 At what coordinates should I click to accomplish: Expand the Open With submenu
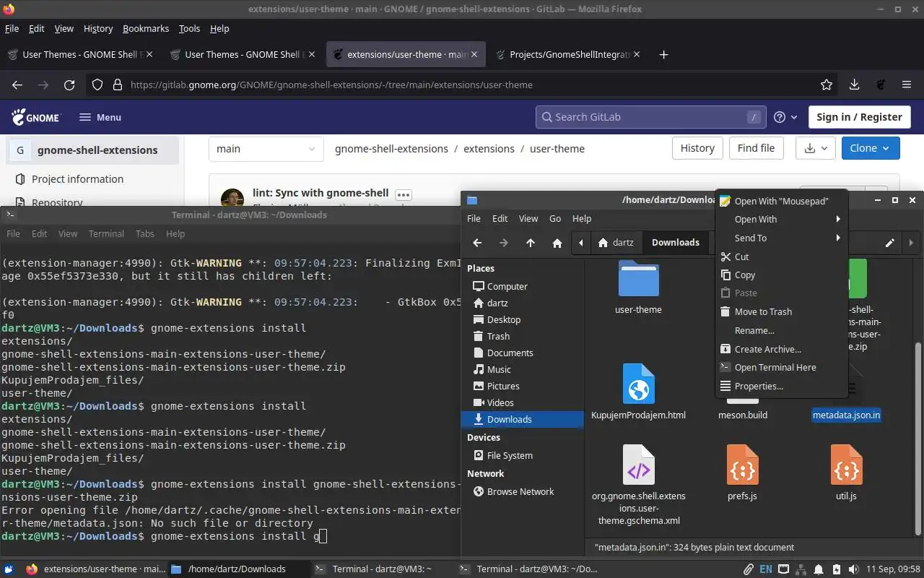(781, 219)
